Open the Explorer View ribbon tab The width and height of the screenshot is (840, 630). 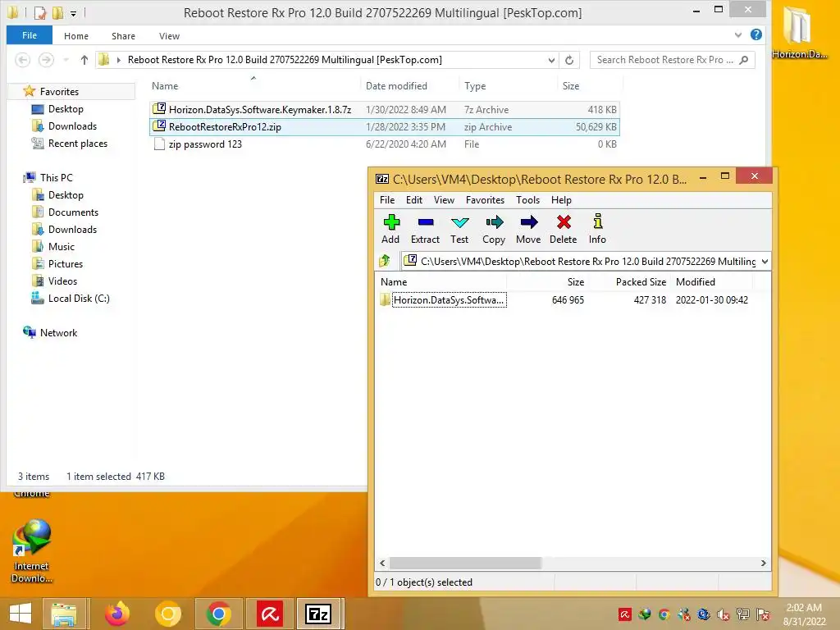[x=169, y=36]
